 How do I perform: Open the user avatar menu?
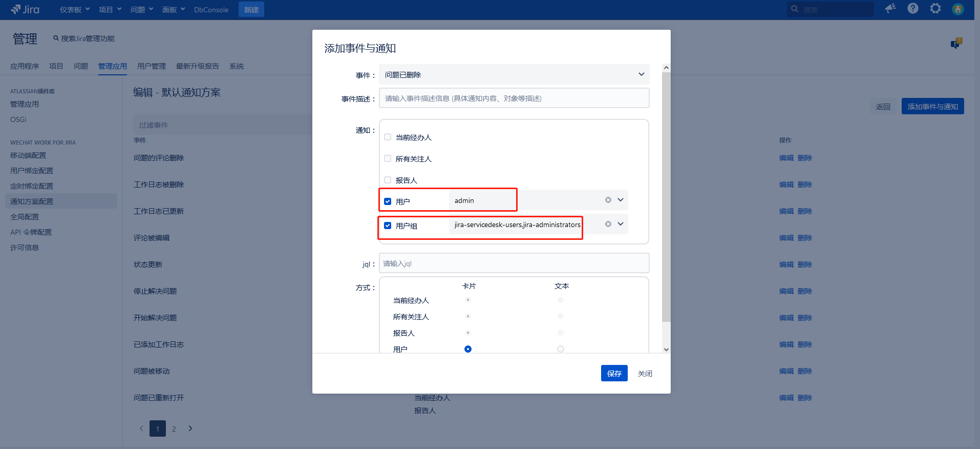click(958, 9)
